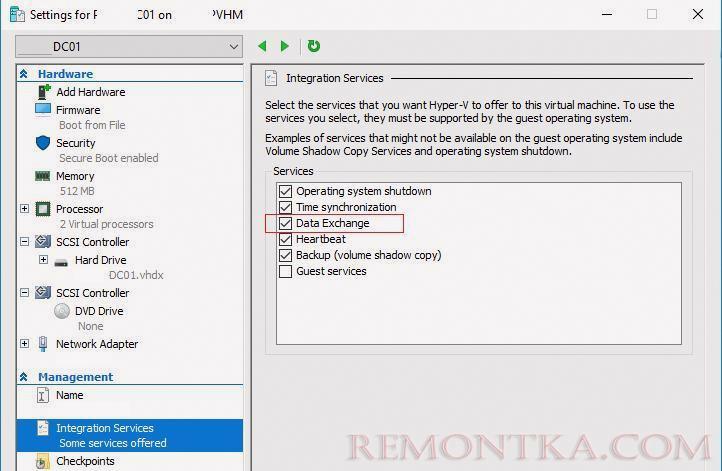Click the Add Hardware icon
The height and width of the screenshot is (471, 722).
tap(43, 92)
